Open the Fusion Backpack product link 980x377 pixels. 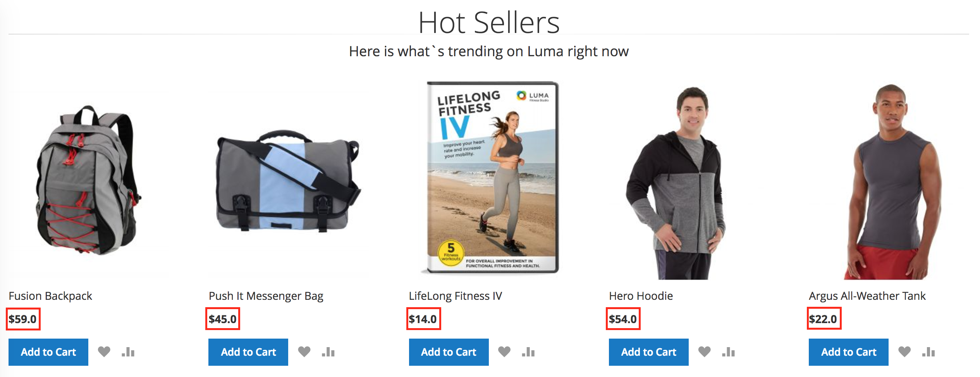(50, 296)
